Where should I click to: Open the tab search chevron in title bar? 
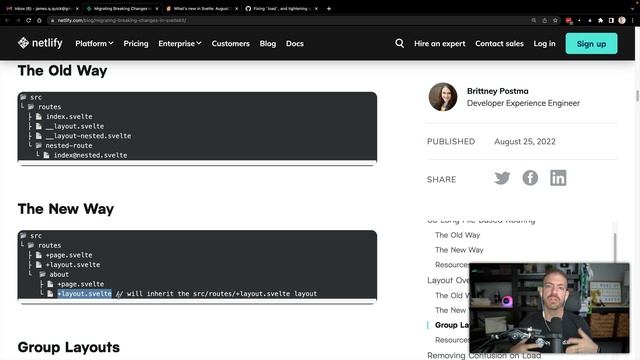(x=633, y=8)
